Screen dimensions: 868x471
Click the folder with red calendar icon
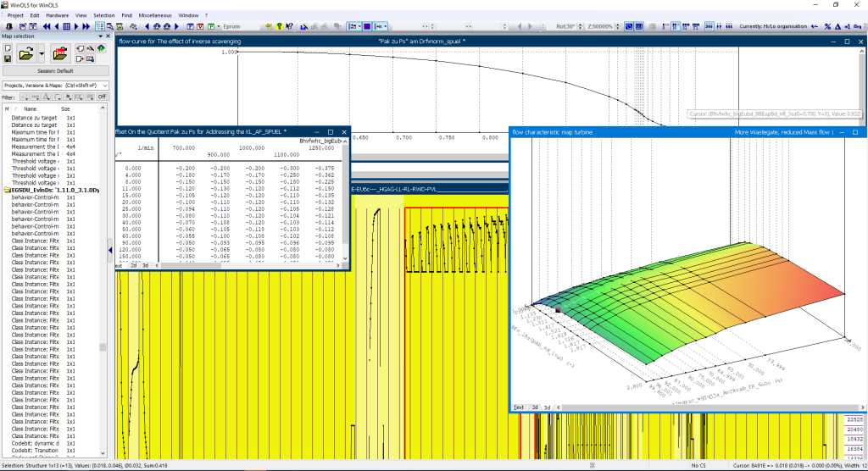pyautogui.click(x=60, y=53)
